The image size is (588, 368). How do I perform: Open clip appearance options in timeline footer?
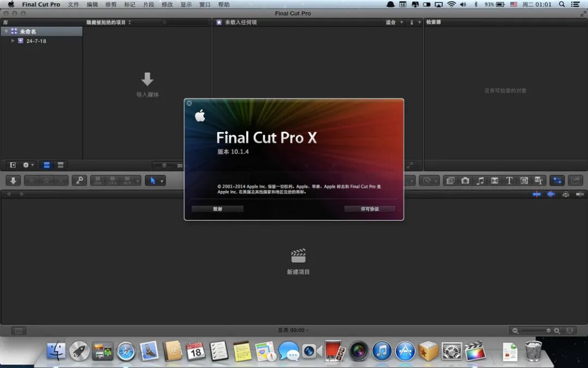pyautogui.click(x=570, y=330)
